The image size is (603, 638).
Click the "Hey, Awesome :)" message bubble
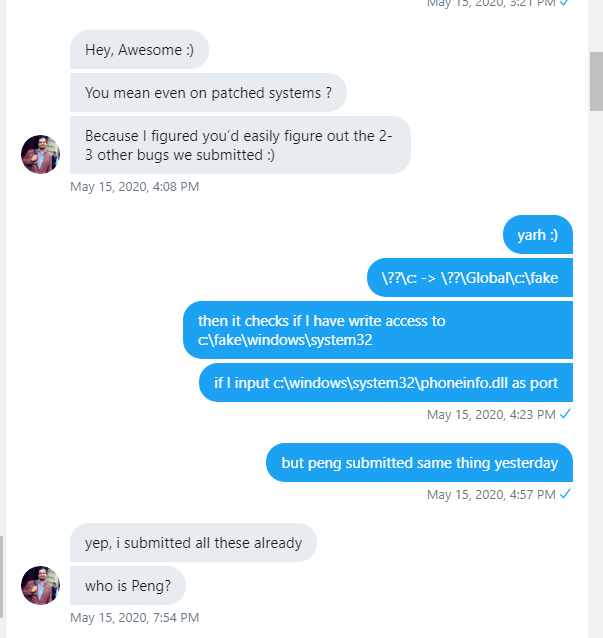pyautogui.click(x=139, y=50)
